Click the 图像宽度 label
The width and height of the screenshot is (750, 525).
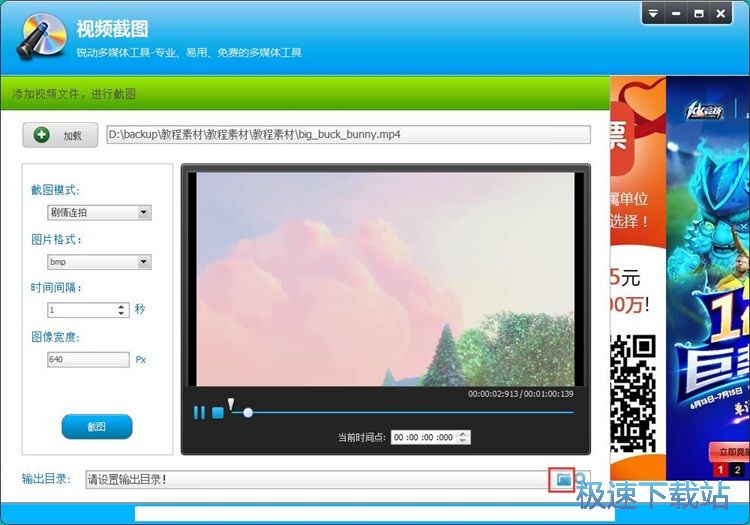tap(55, 337)
